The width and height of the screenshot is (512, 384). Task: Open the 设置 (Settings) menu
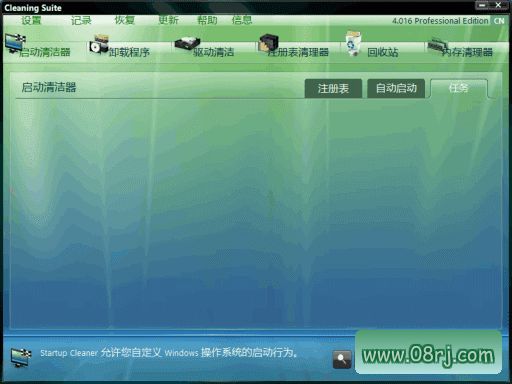[31, 20]
